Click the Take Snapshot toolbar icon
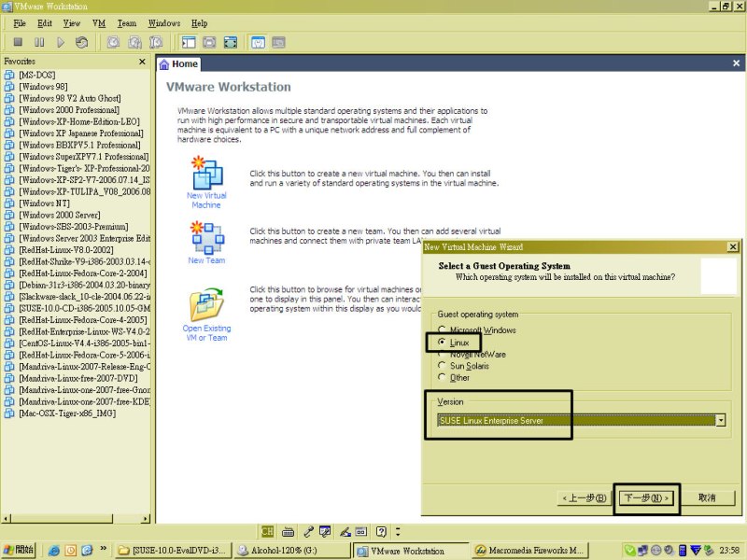 pos(113,42)
